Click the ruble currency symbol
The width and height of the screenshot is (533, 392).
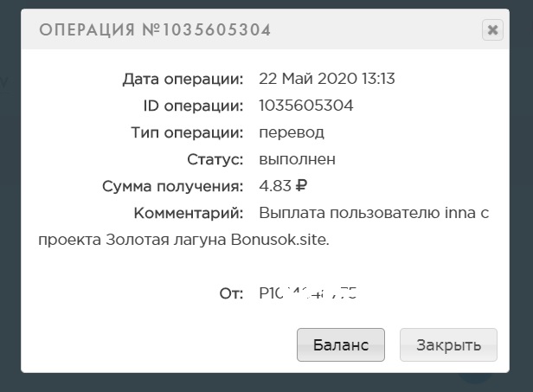(x=302, y=186)
